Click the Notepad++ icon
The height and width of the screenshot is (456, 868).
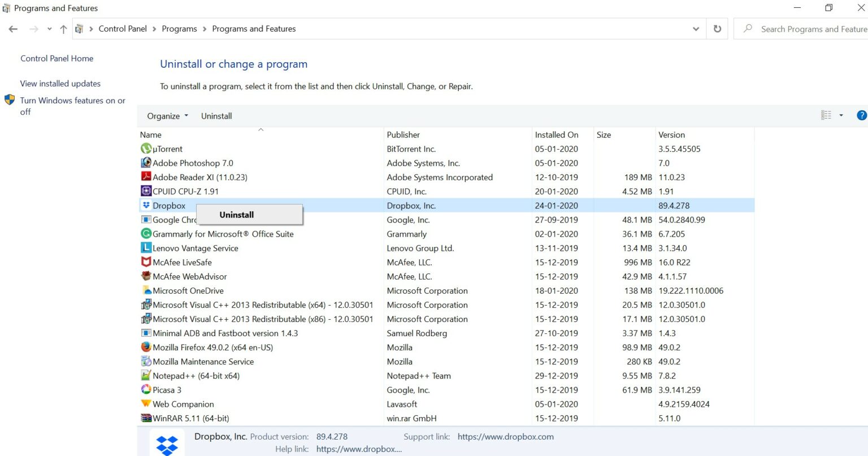point(145,376)
